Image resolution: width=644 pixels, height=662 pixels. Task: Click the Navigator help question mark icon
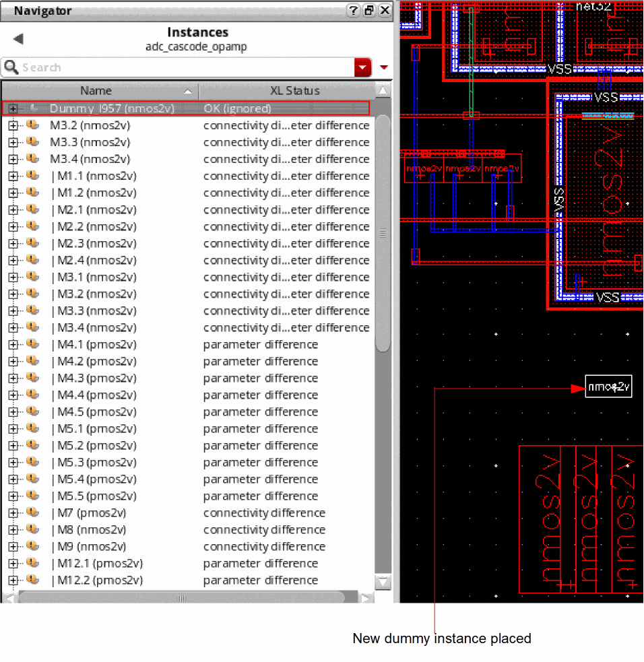pos(354,10)
